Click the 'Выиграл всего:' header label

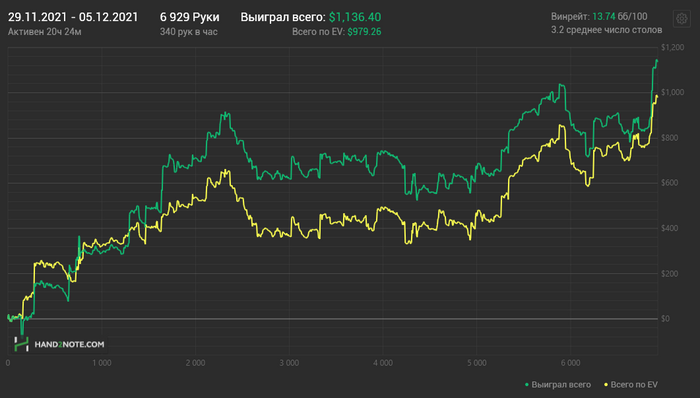coord(283,17)
